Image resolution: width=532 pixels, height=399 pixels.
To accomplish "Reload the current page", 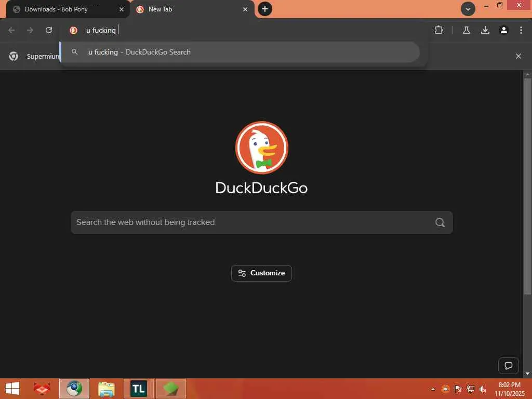I will coord(49,30).
